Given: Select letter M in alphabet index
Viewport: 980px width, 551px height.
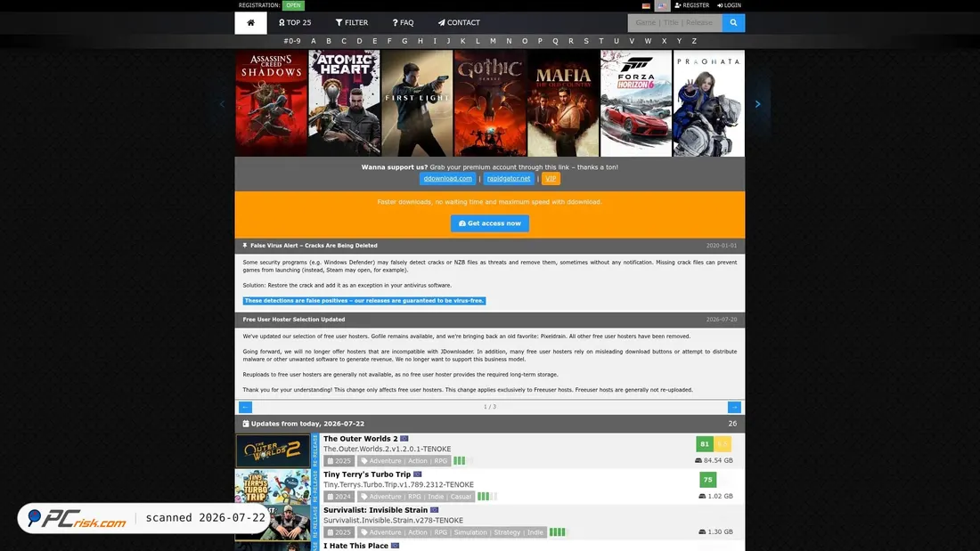Looking at the screenshot, I should [494, 41].
